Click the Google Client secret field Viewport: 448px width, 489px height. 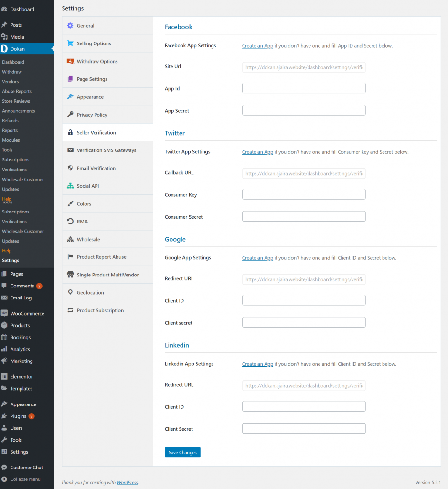304,322
